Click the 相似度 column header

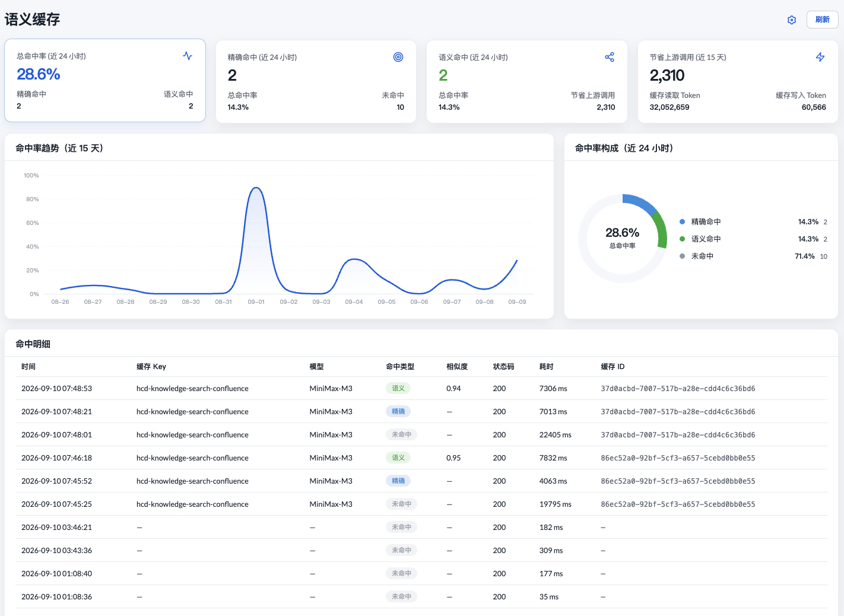457,367
